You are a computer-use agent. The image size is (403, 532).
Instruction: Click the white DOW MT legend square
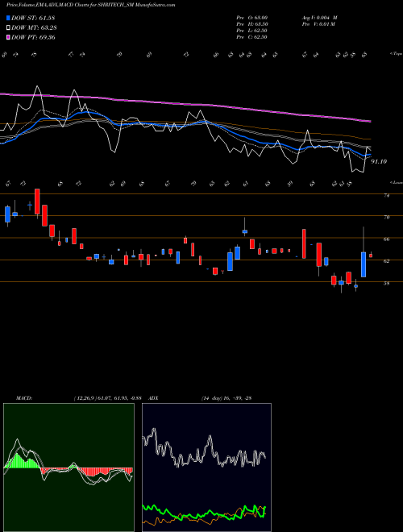pyautogui.click(x=9, y=28)
